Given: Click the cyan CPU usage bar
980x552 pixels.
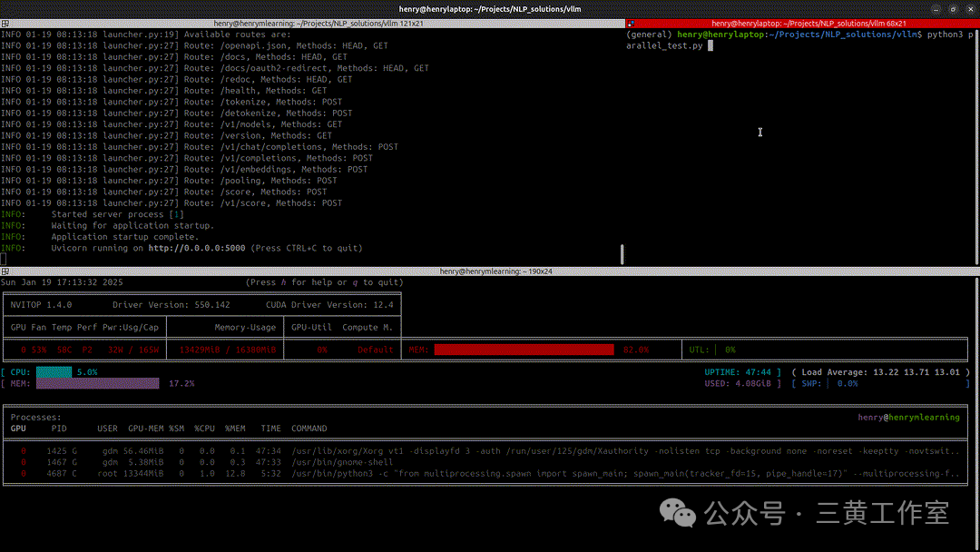Looking at the screenshot, I should 54,372.
